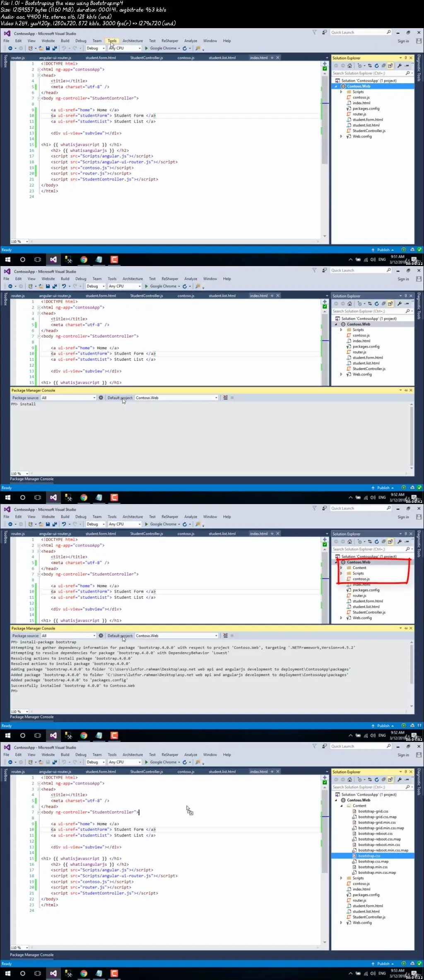
Task: Click the Solution Explorer Home icon in the top frame
Action: pos(350,66)
